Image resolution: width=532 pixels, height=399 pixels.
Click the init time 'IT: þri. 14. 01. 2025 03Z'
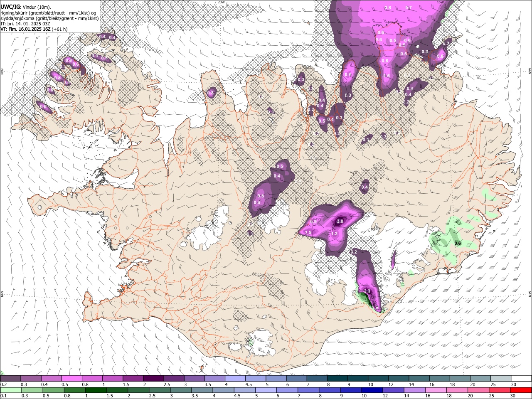pyautogui.click(x=25, y=24)
